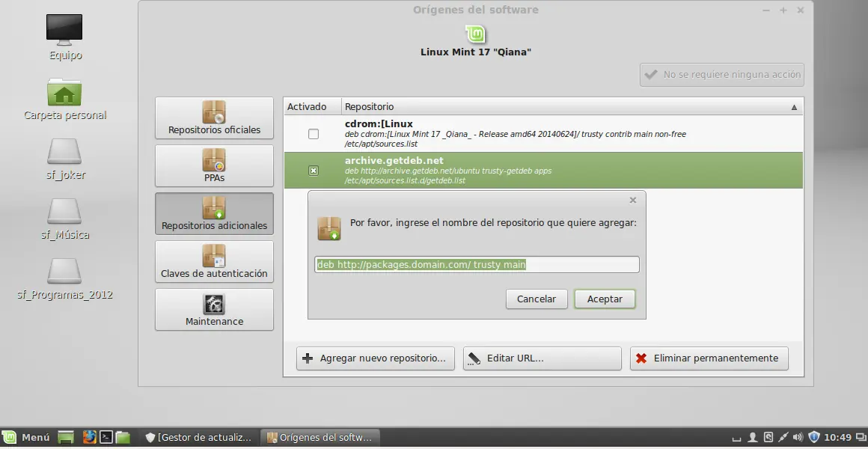This screenshot has width=868, height=449.
Task: Click Agregar nuevo repositorio button
Action: coord(376,358)
